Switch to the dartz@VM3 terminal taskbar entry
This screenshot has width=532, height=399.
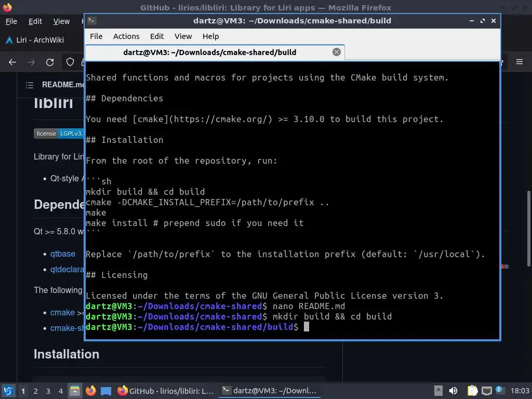(x=270, y=391)
